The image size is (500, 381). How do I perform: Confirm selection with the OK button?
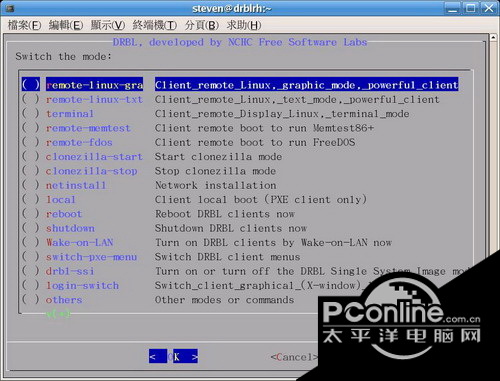173,357
